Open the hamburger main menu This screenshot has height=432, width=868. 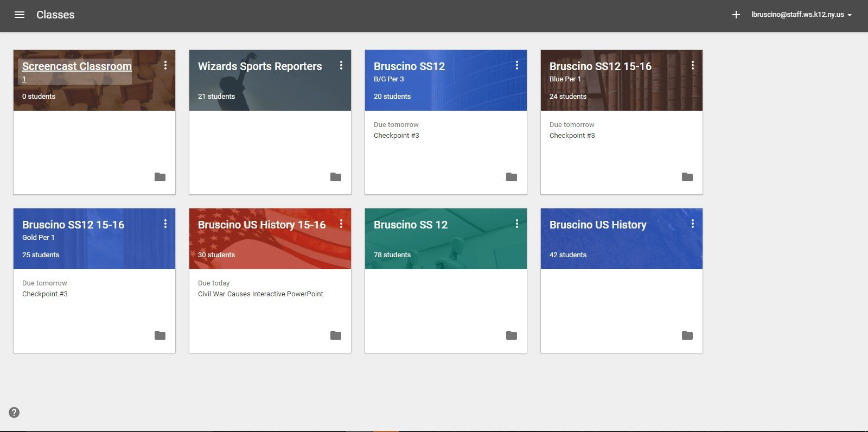[20, 15]
